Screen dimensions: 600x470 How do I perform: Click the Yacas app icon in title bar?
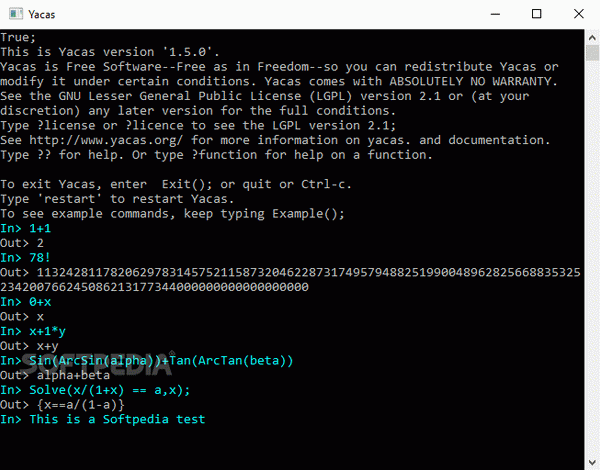(x=16, y=14)
